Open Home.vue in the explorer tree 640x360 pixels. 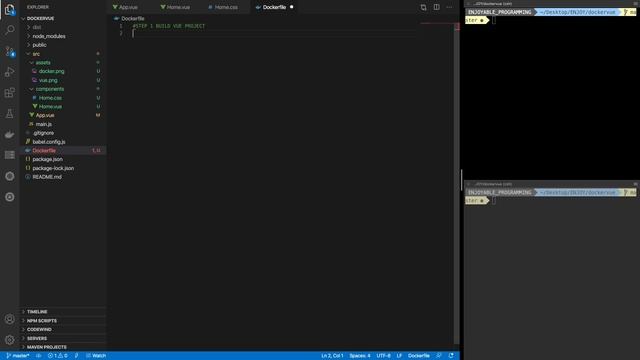pyautogui.click(x=50, y=107)
